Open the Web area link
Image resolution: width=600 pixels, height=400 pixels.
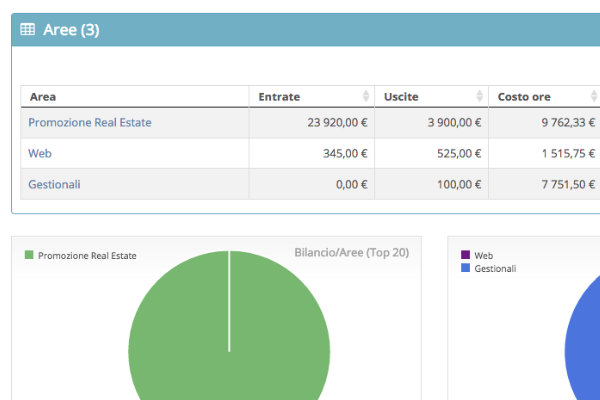[x=40, y=154]
